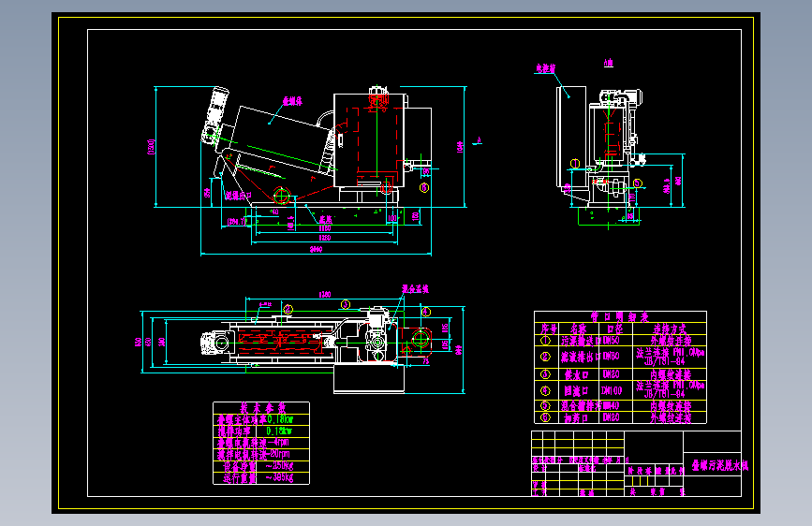Click the 叠螺体 label on the front view
The height and width of the screenshot is (526, 812).
292,101
